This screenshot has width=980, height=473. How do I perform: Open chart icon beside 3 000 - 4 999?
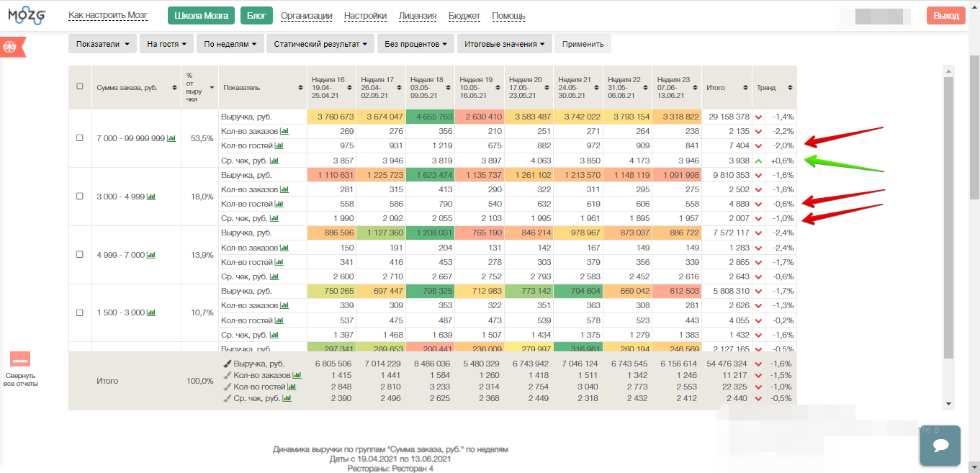(151, 197)
